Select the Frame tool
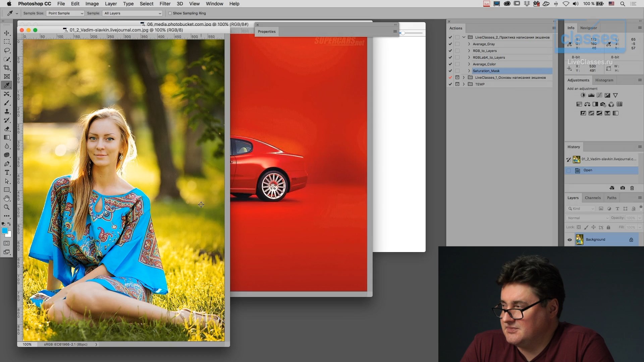Screen dimensions: 644x362 (7, 76)
